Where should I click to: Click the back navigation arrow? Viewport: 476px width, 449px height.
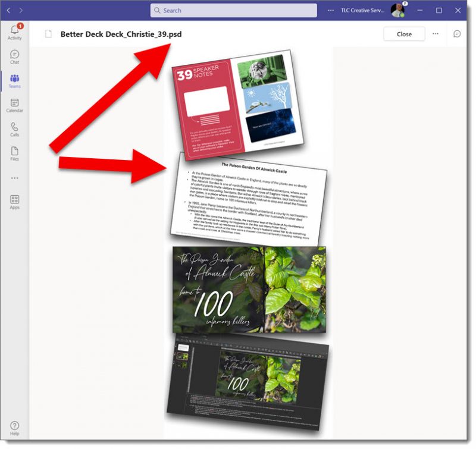(8, 10)
